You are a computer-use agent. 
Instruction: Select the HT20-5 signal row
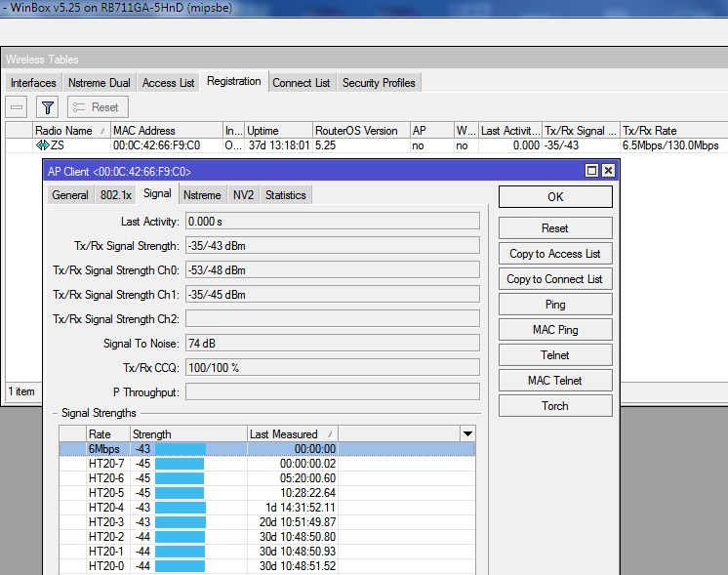(267, 493)
